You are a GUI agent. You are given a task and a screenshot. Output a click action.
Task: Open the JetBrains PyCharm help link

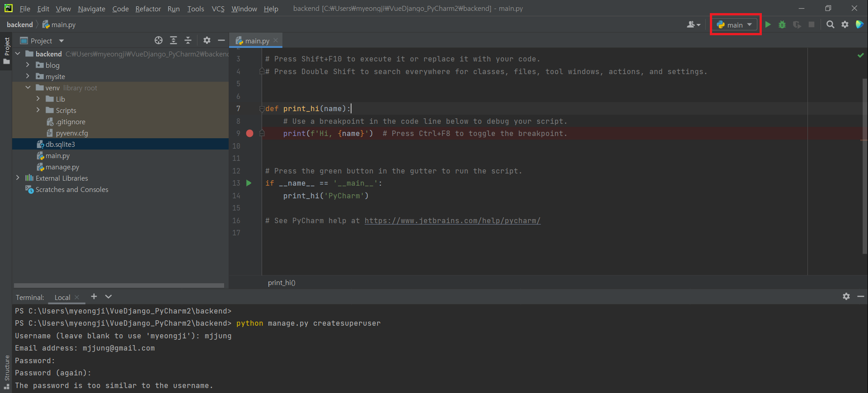452,220
